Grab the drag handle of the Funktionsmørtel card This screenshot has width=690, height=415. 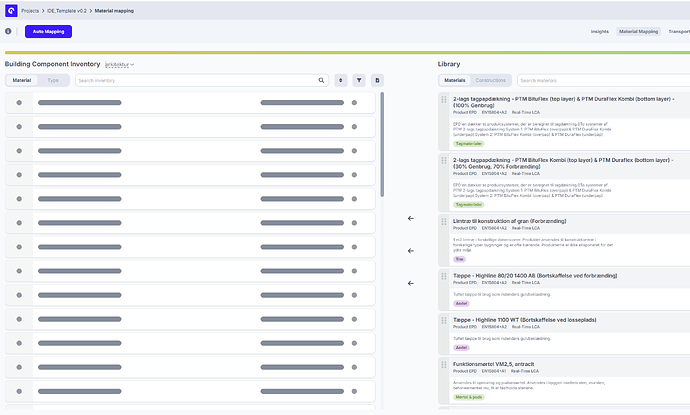[x=444, y=364]
